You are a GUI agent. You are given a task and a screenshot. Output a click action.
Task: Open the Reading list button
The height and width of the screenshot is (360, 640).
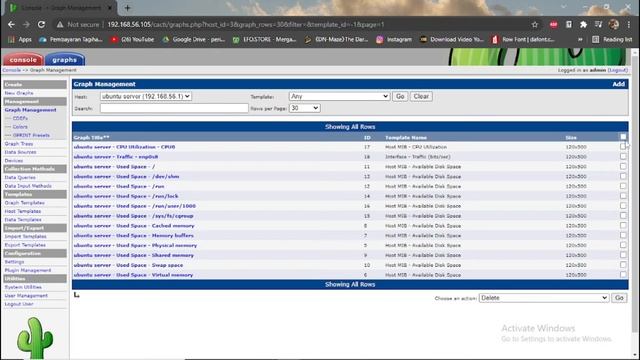(x=612, y=40)
